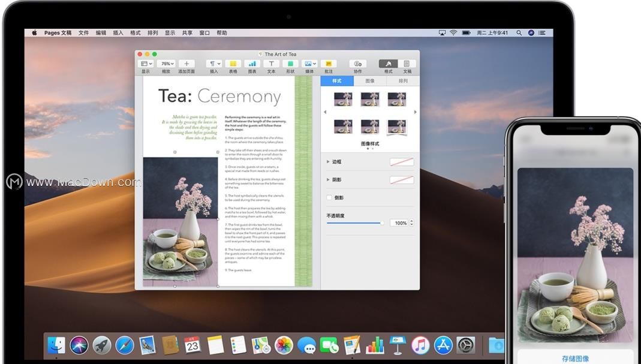Screen dimensions: 641x364
Task: Click the Wi-Fi status icon
Action: [453, 33]
